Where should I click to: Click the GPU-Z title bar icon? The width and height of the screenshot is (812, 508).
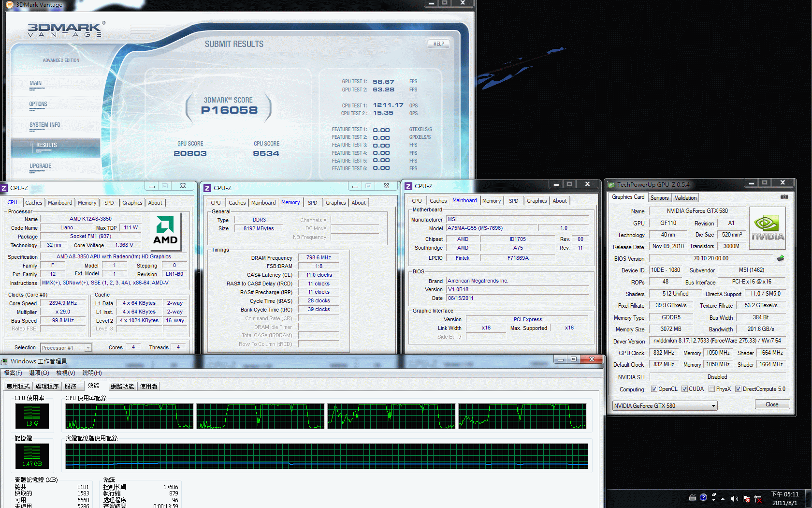611,185
